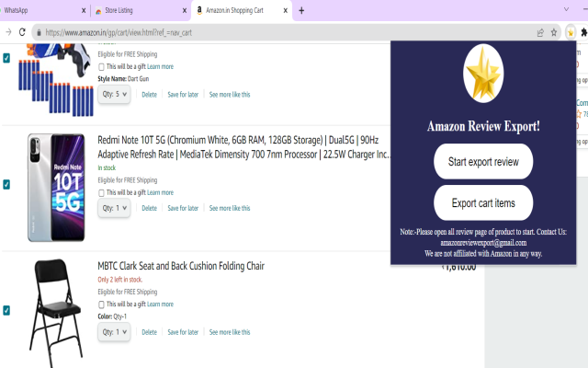Save the MBTC folding chair for later
This screenshot has height=368, width=588.
tap(183, 332)
